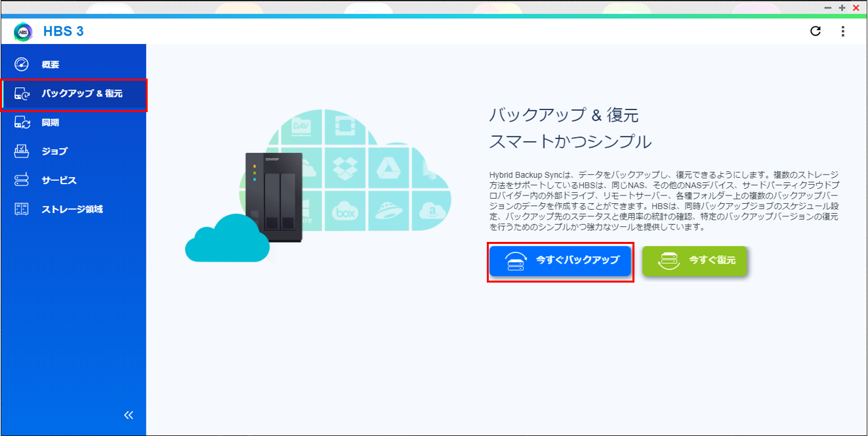Open the サービス services section

pos(59,180)
